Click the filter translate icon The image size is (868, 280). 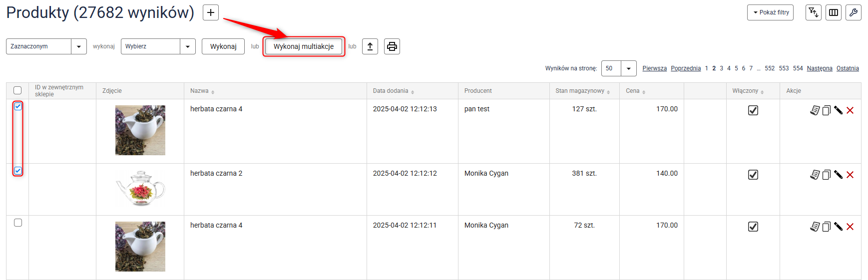(x=814, y=12)
